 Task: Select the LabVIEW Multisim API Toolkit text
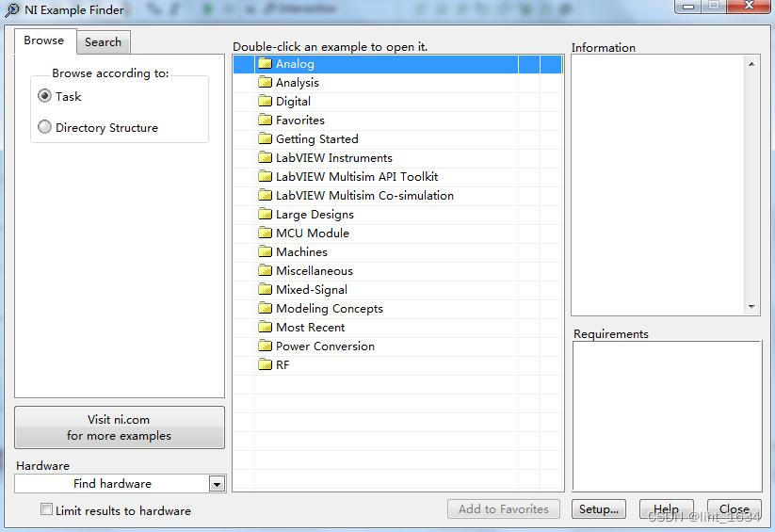(x=357, y=176)
